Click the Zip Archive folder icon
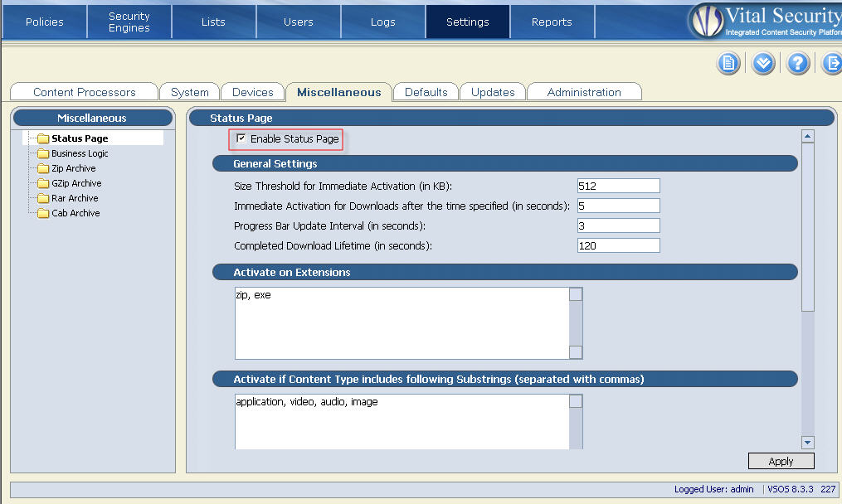The image size is (842, 504). (43, 168)
